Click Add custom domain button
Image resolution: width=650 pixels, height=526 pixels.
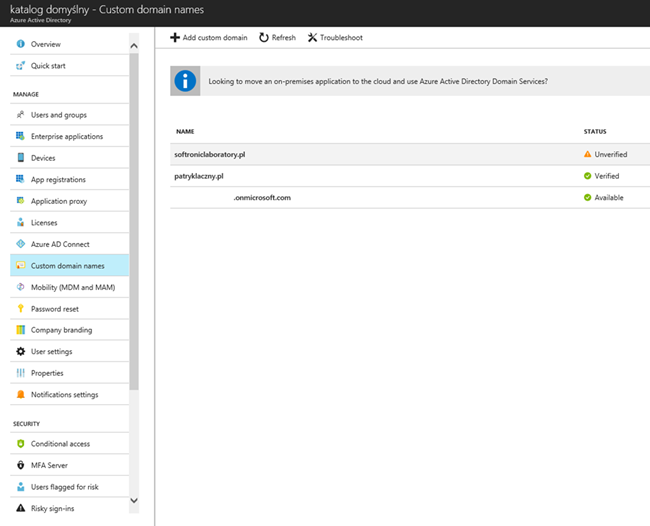click(209, 38)
